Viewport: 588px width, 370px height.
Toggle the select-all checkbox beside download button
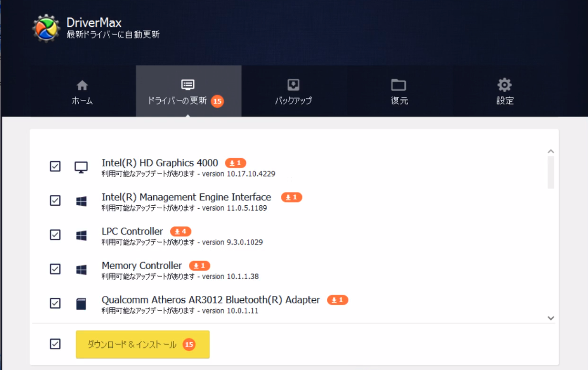(55, 344)
